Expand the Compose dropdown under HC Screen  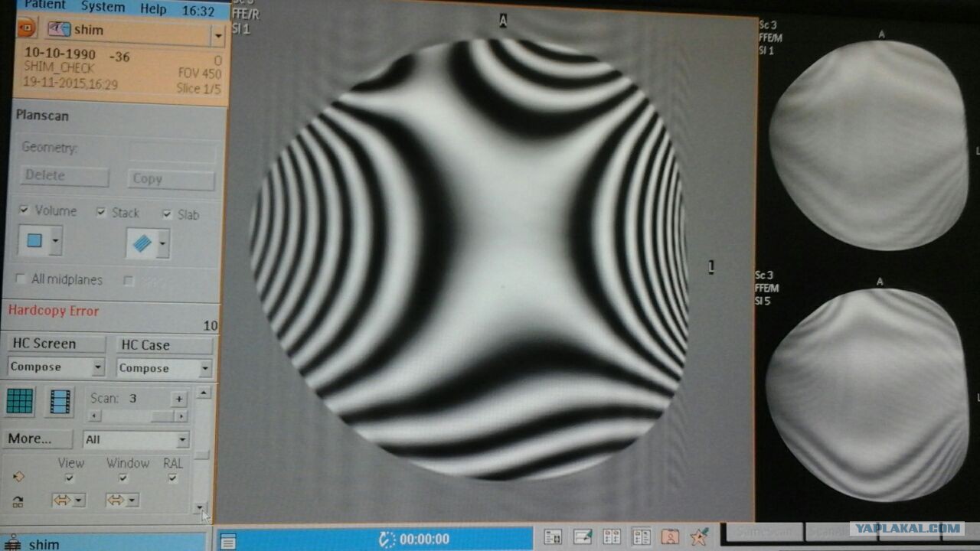click(98, 368)
